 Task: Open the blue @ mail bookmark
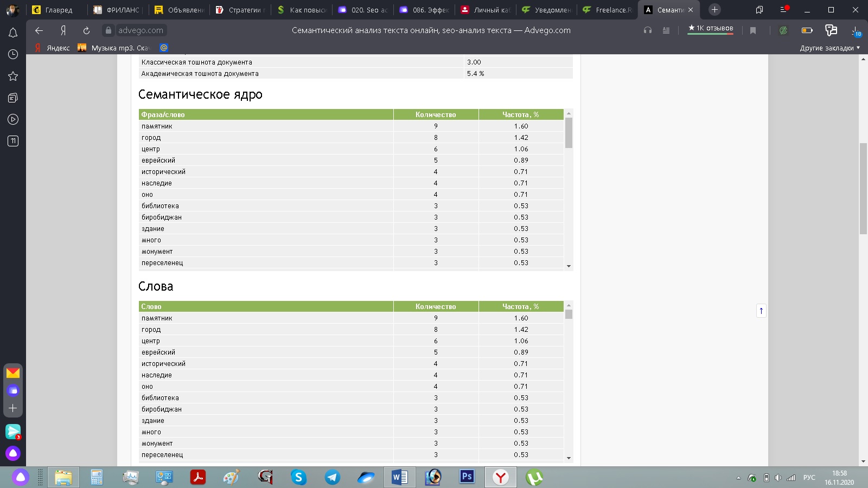point(164,48)
